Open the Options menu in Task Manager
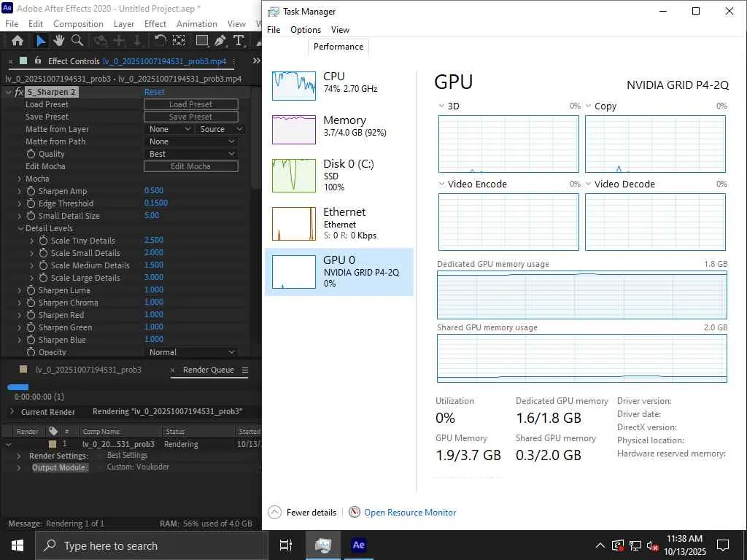 click(306, 29)
